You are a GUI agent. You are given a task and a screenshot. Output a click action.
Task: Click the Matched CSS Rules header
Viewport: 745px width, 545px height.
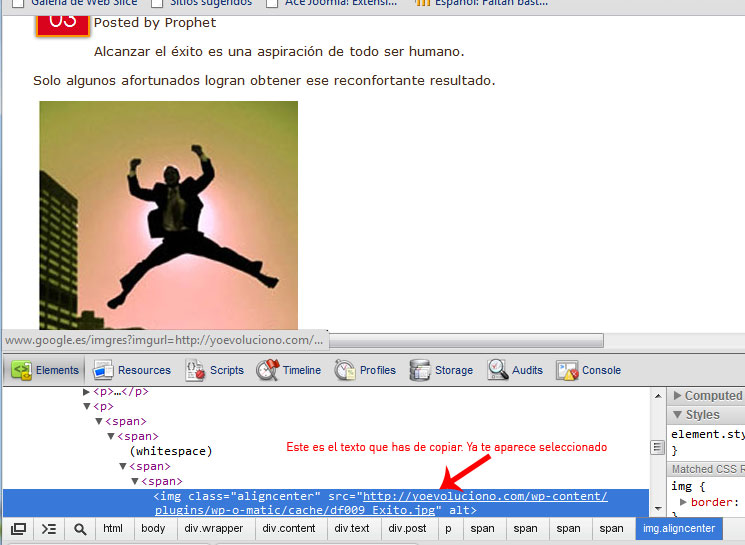tap(708, 469)
